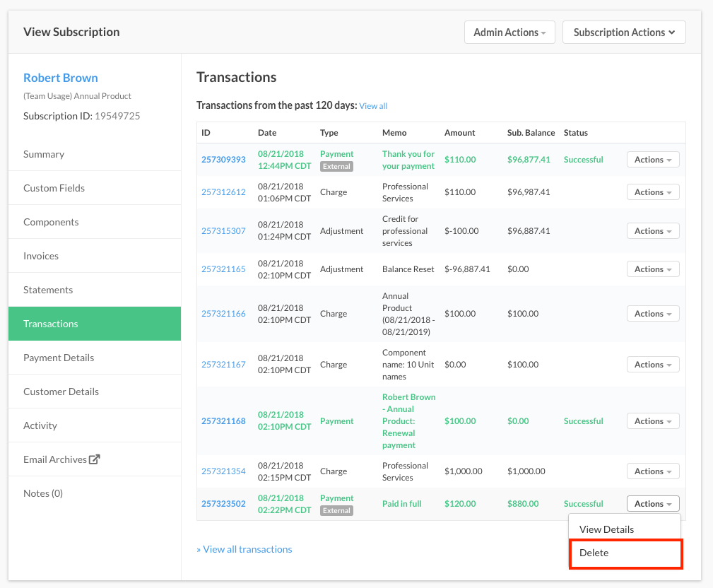Collapse Actions dropdown for transaction 257323502

pyautogui.click(x=653, y=504)
